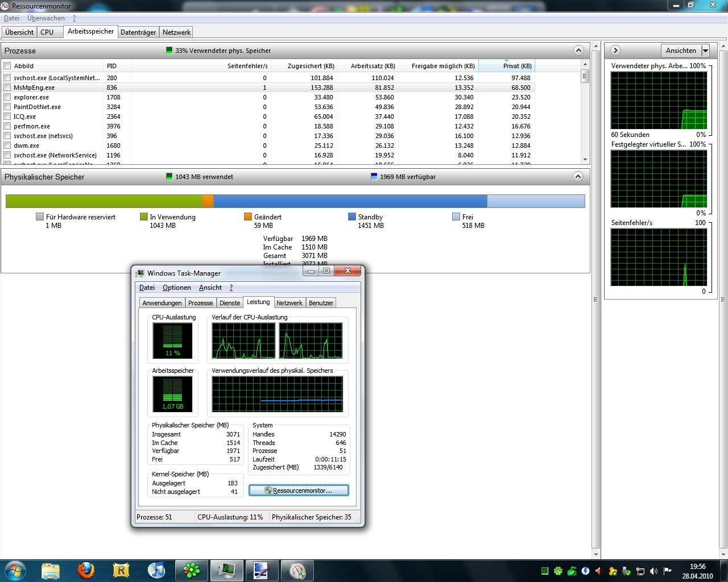Image resolution: width=728 pixels, height=582 pixels.
Task: Click the Standby blue legend swatch
Action: (352, 217)
